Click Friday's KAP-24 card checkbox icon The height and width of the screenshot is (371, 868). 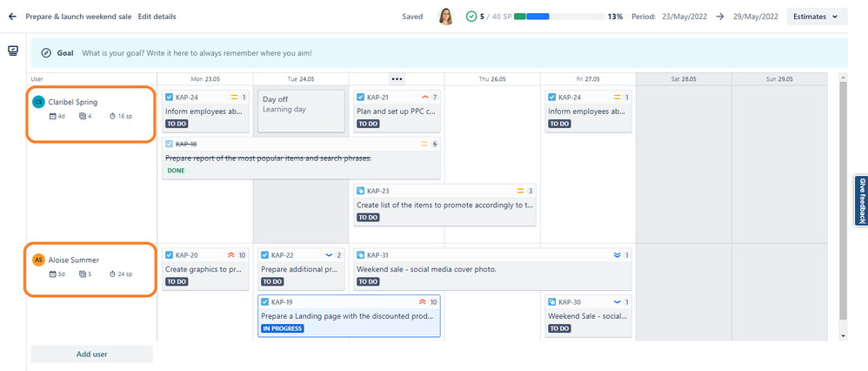pyautogui.click(x=552, y=98)
